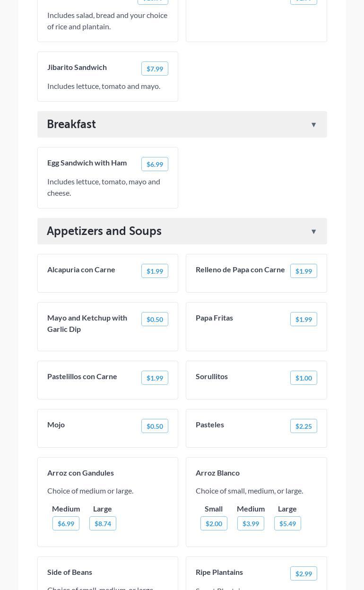Click the Mojo $0.50 price button
Image resolution: width=364 pixels, height=590 pixels.
tap(155, 426)
